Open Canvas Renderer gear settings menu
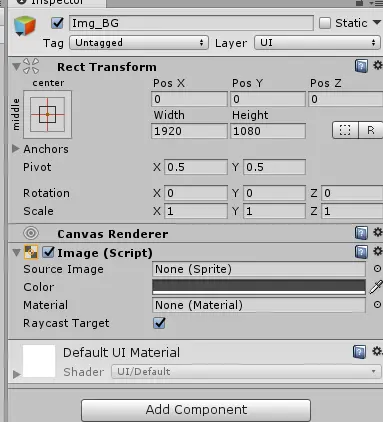383x422 pixels. coord(378,232)
